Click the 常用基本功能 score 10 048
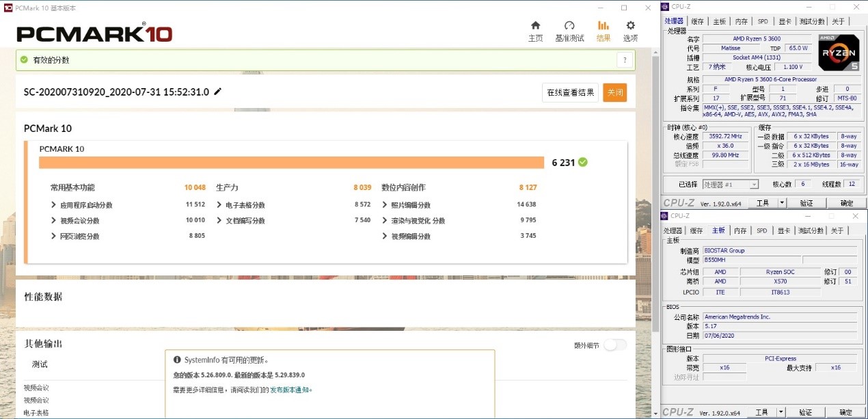This screenshot has width=868, height=419. pos(195,187)
